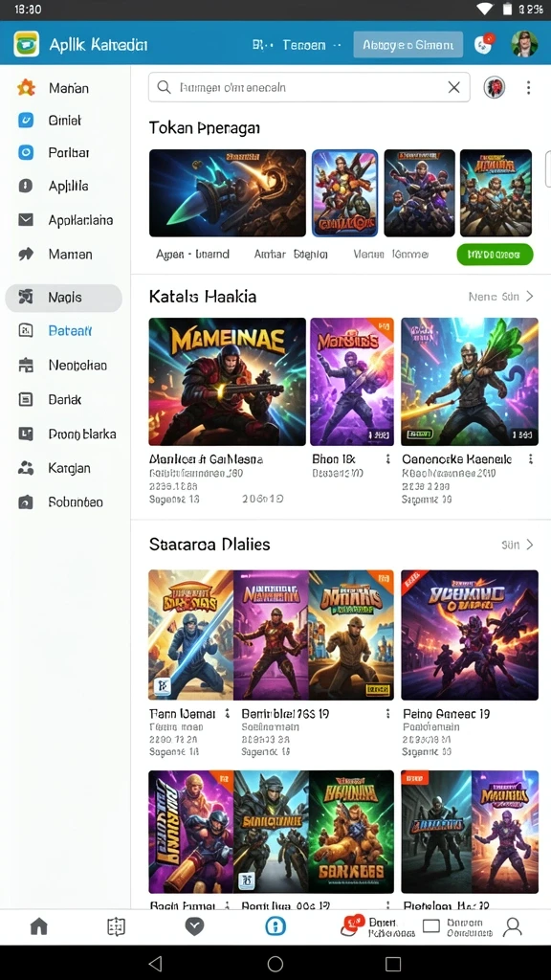Viewport: 551px width, 980px height.
Task: Tap the Android back navigation button
Action: (156, 963)
